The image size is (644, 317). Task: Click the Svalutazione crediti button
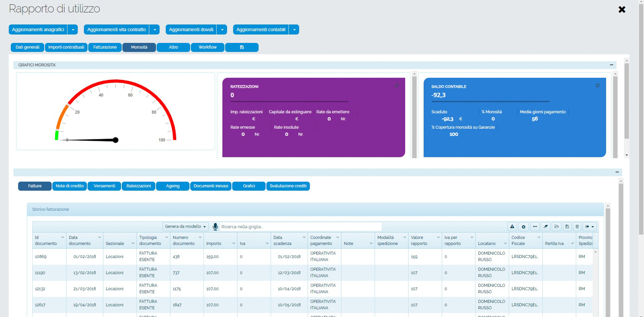click(288, 186)
